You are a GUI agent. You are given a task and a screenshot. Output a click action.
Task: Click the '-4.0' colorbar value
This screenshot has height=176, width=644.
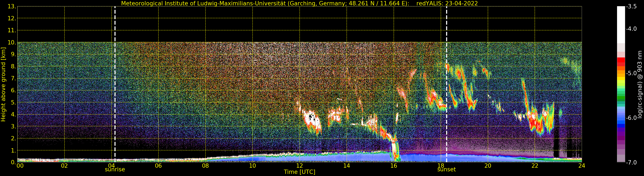[x=631, y=29]
